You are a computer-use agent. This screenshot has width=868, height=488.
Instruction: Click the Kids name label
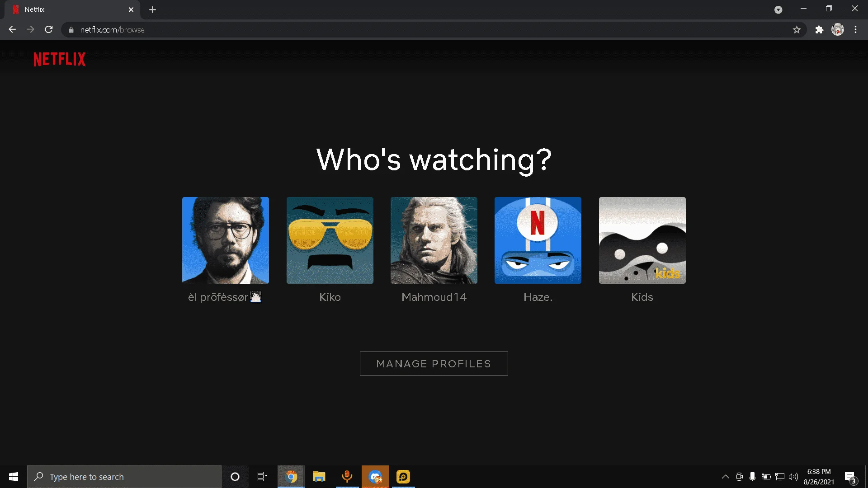click(642, 297)
